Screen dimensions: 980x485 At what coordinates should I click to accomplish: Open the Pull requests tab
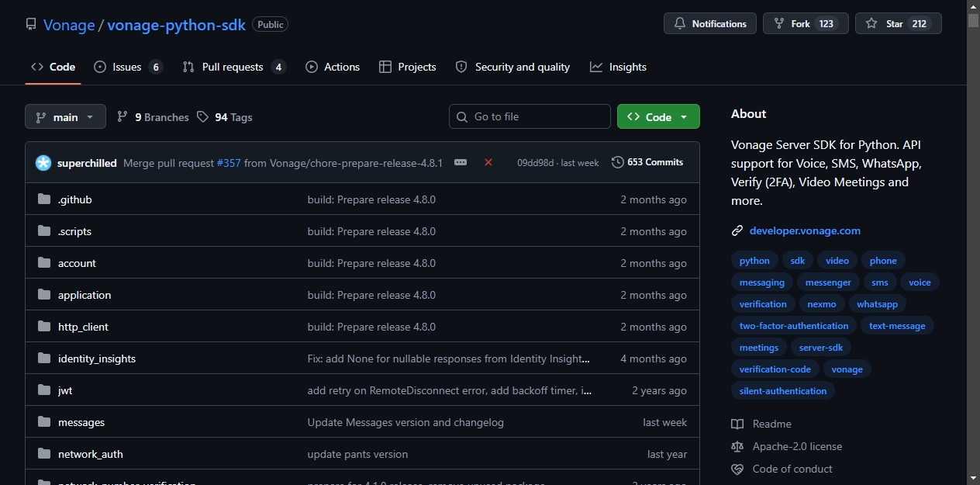pos(234,67)
